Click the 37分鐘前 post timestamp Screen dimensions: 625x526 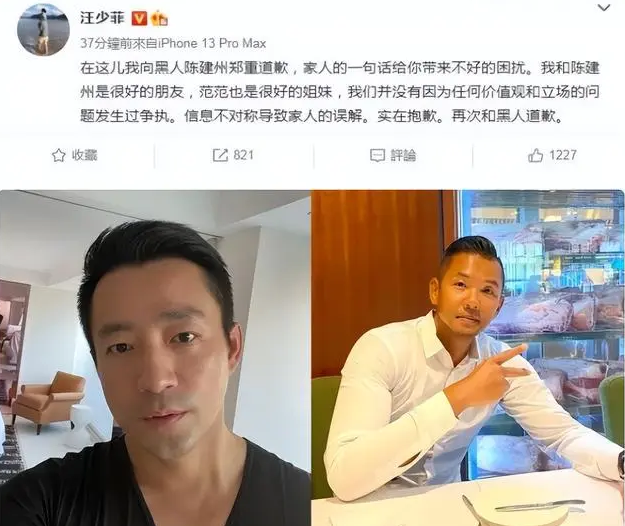(x=105, y=43)
